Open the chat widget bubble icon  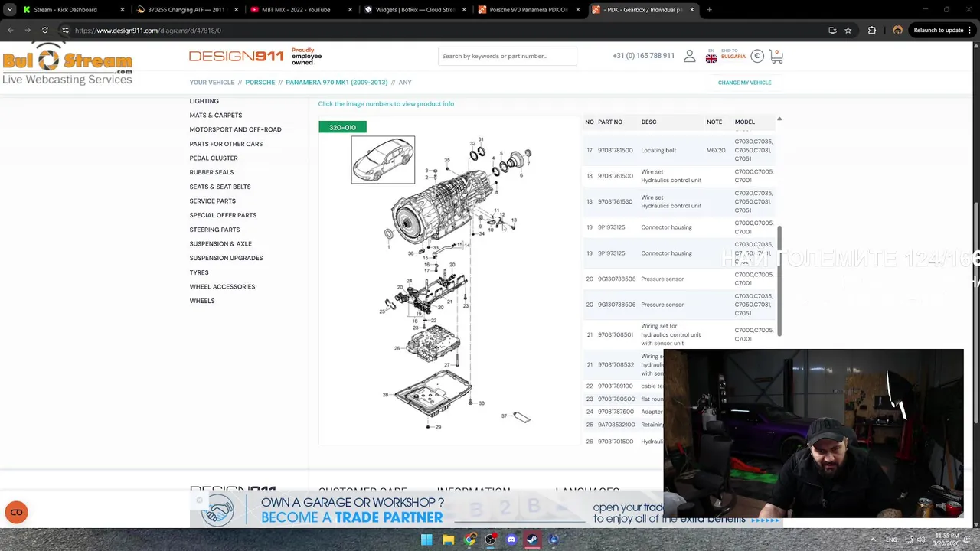pos(16,512)
